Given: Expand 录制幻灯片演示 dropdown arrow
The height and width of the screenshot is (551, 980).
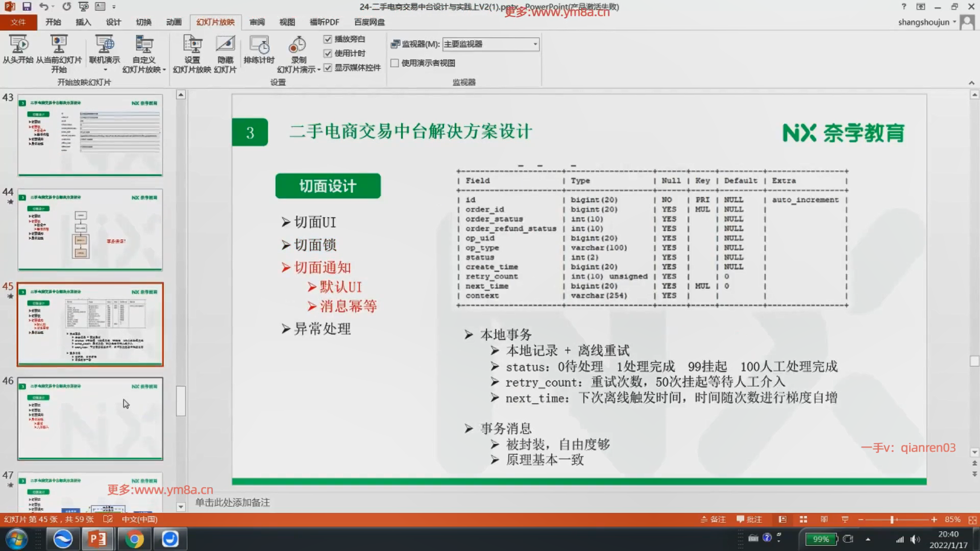Looking at the screenshot, I should tap(318, 70).
